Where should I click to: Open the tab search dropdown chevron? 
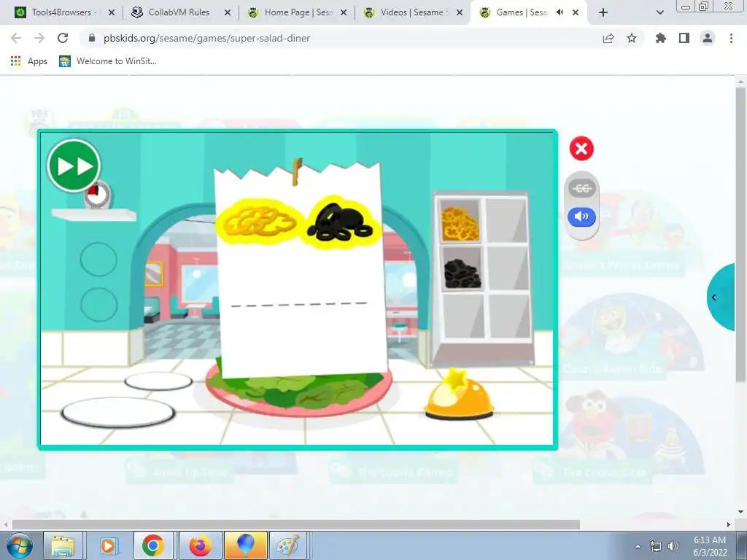pos(659,12)
